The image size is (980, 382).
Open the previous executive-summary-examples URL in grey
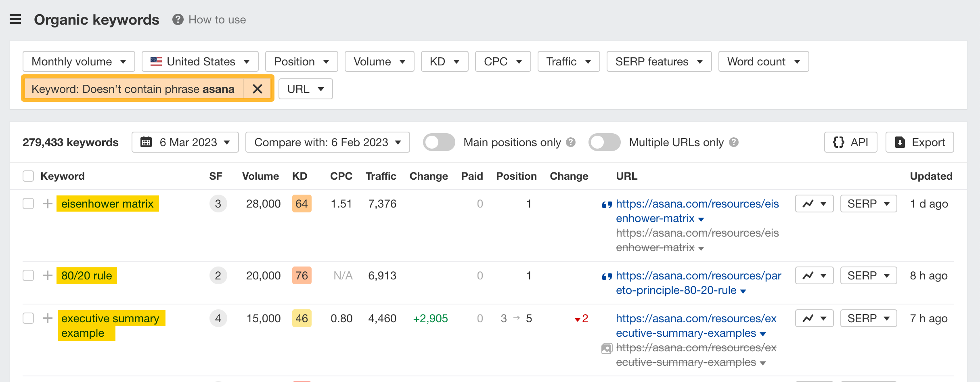click(696, 355)
